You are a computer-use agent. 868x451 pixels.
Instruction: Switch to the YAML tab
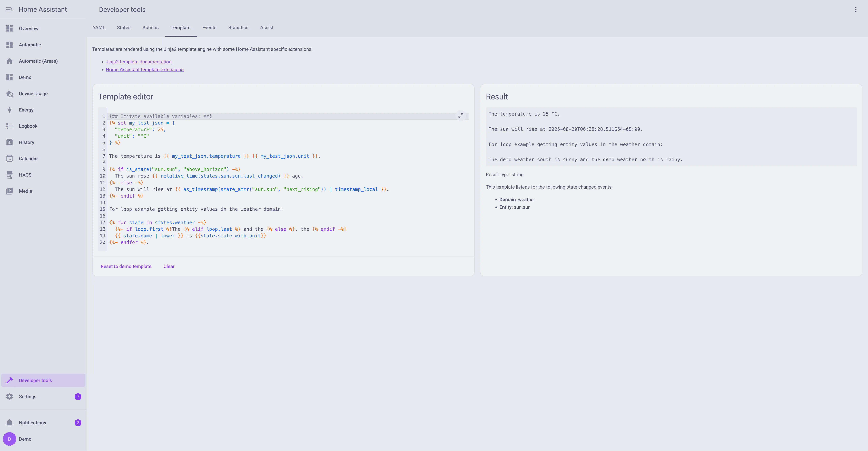pyautogui.click(x=99, y=28)
